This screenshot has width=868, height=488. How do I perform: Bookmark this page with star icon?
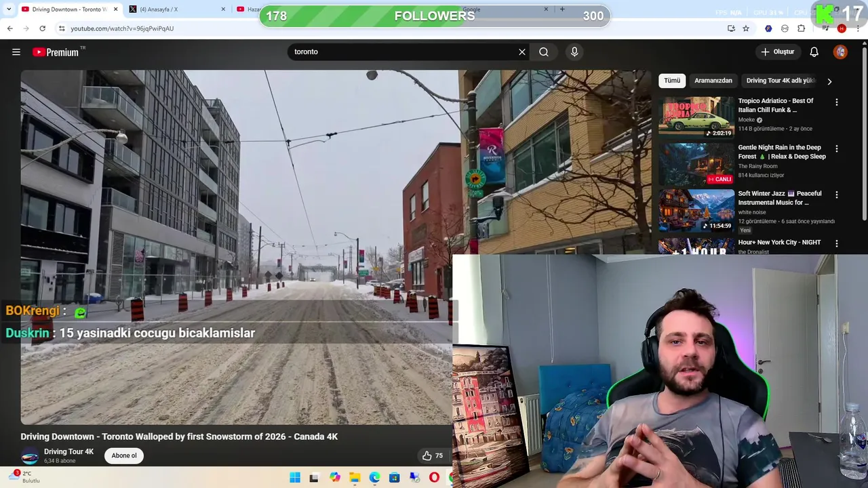[x=746, y=28]
